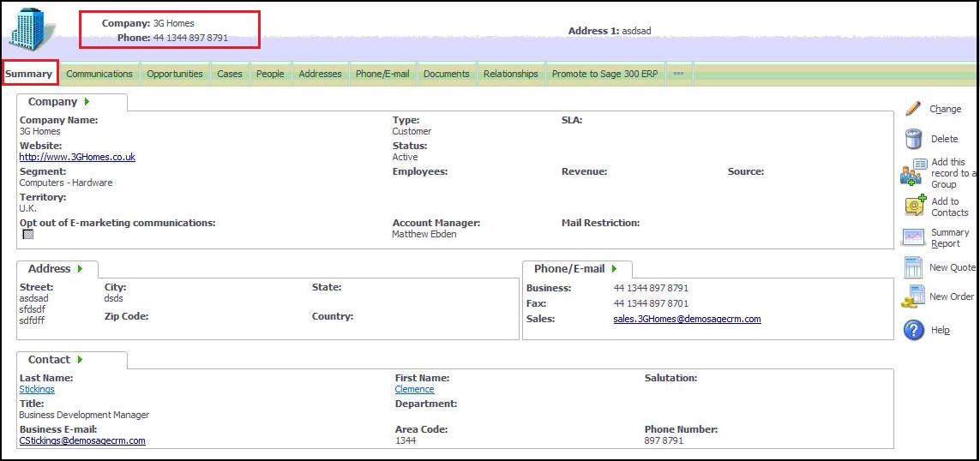Image resolution: width=980 pixels, height=461 pixels.
Task: Click the header phone 44 1344 897 8791
Action: click(x=190, y=38)
